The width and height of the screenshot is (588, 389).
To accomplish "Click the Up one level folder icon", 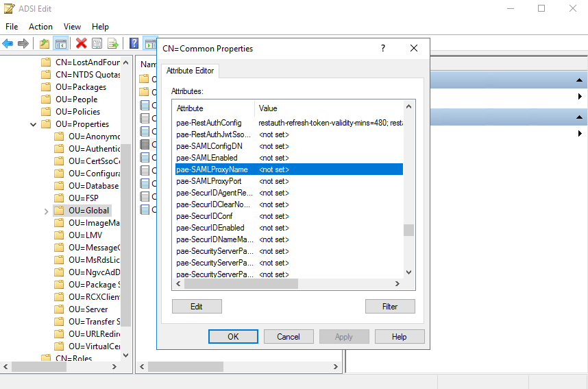I will point(45,43).
